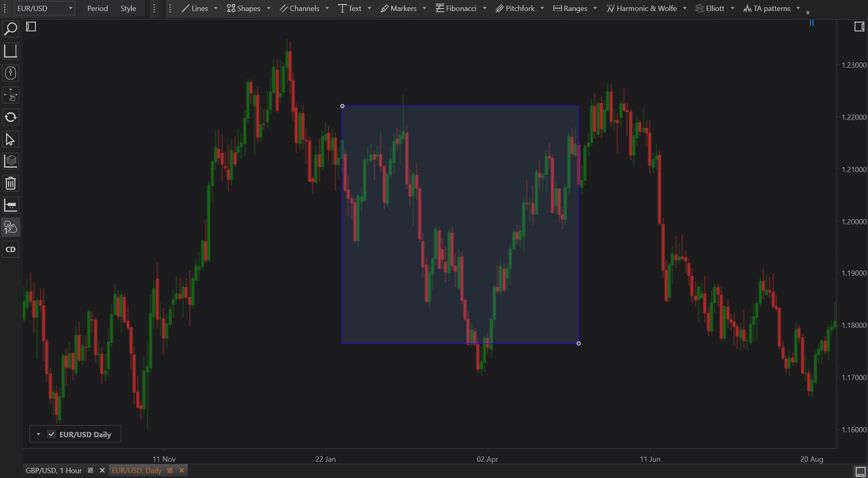Open the chart layers icon

click(11, 162)
